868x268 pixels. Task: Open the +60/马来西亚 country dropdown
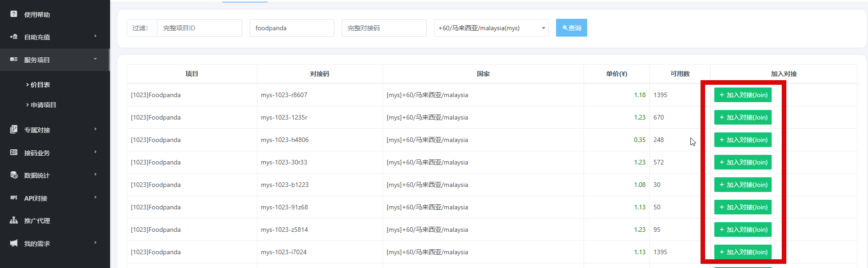point(491,28)
